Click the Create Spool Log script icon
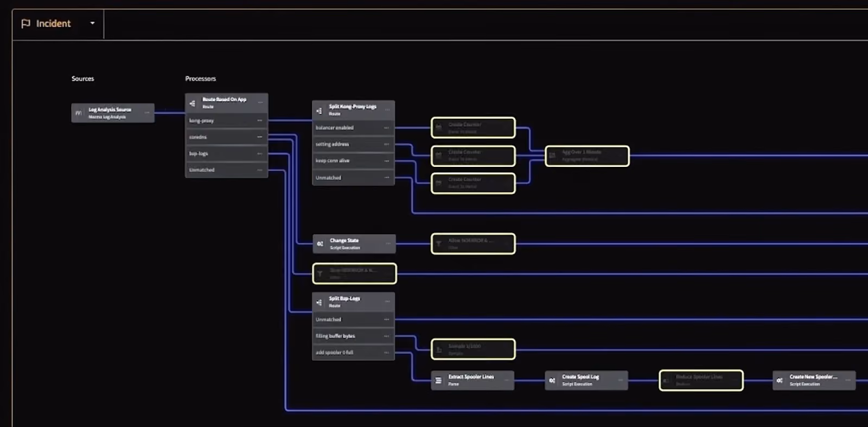 pyautogui.click(x=552, y=380)
